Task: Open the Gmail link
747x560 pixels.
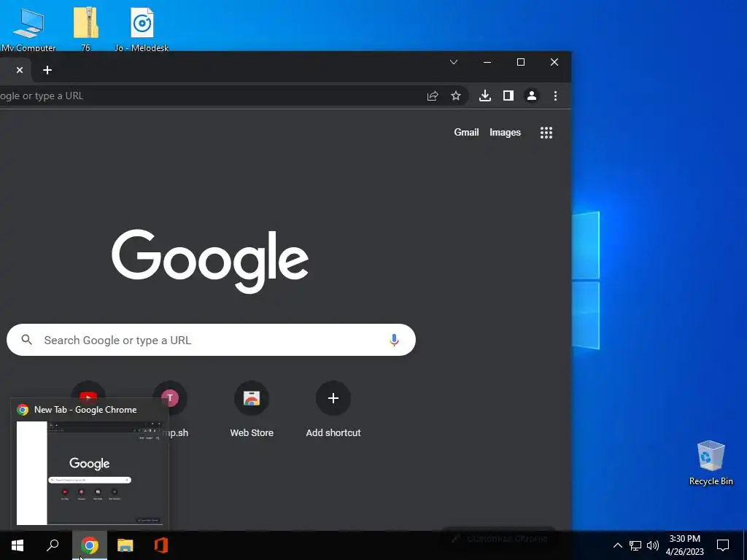Action: [466, 133]
